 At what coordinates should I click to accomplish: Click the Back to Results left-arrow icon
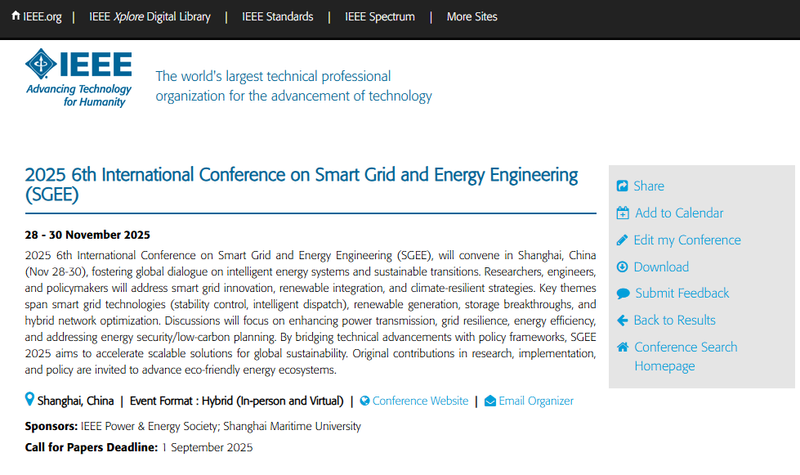(622, 320)
